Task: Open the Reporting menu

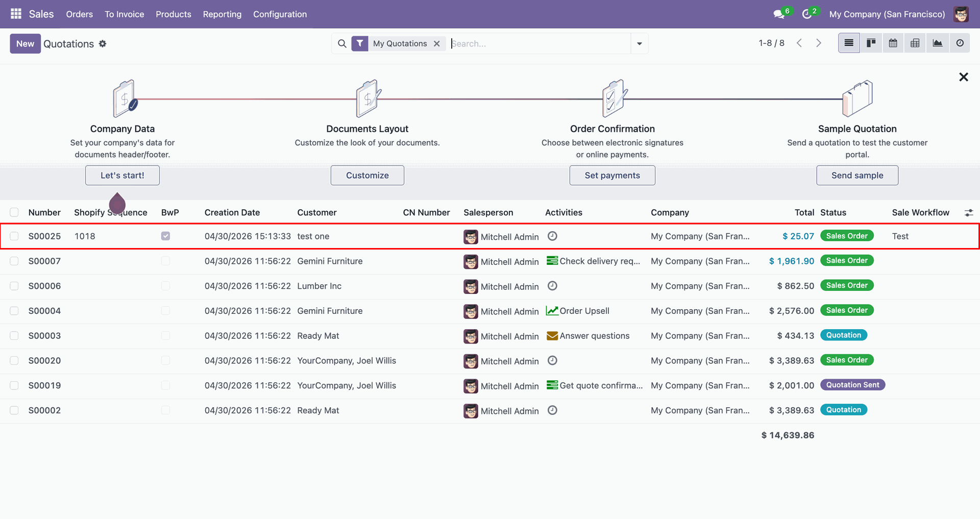Action: click(222, 14)
